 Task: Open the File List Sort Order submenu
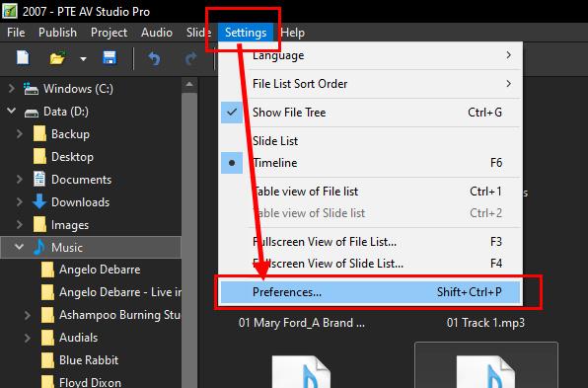(371, 84)
